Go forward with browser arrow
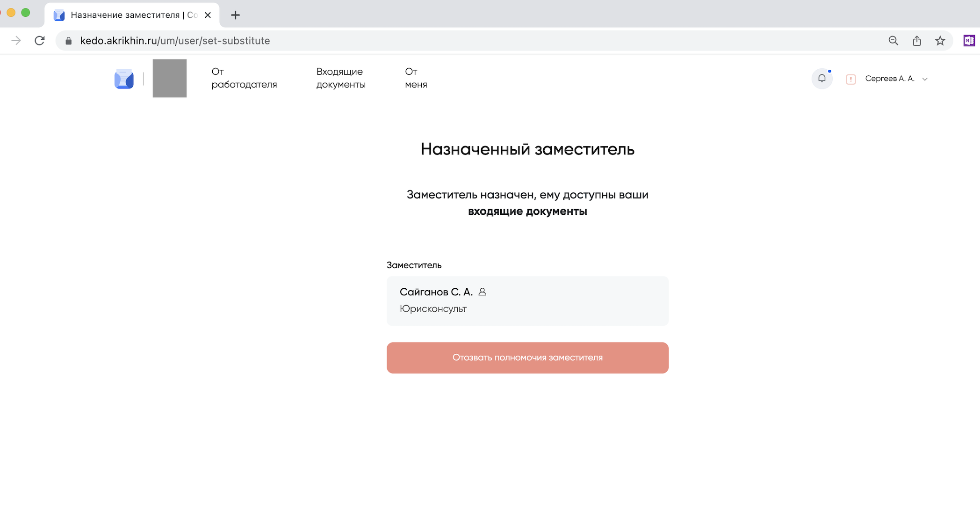Image resolution: width=980 pixels, height=511 pixels. click(16, 41)
